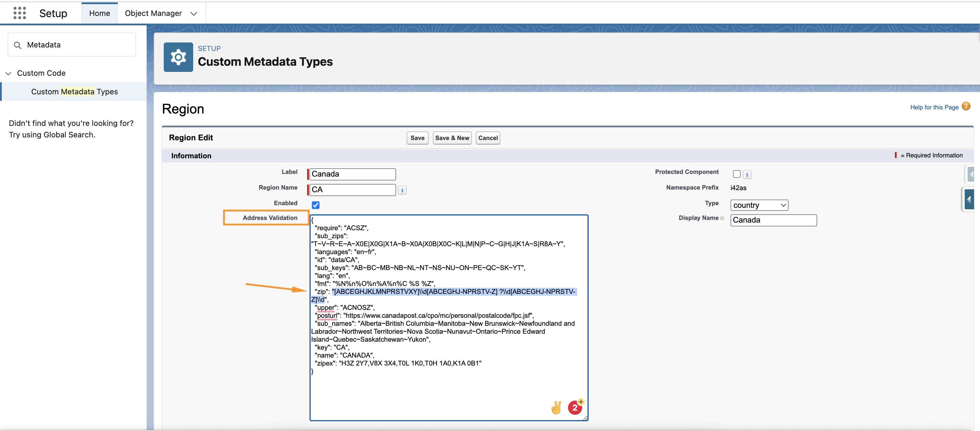Image resolution: width=980 pixels, height=431 pixels.
Task: Click the red notification badge with number 2
Action: [x=575, y=407]
